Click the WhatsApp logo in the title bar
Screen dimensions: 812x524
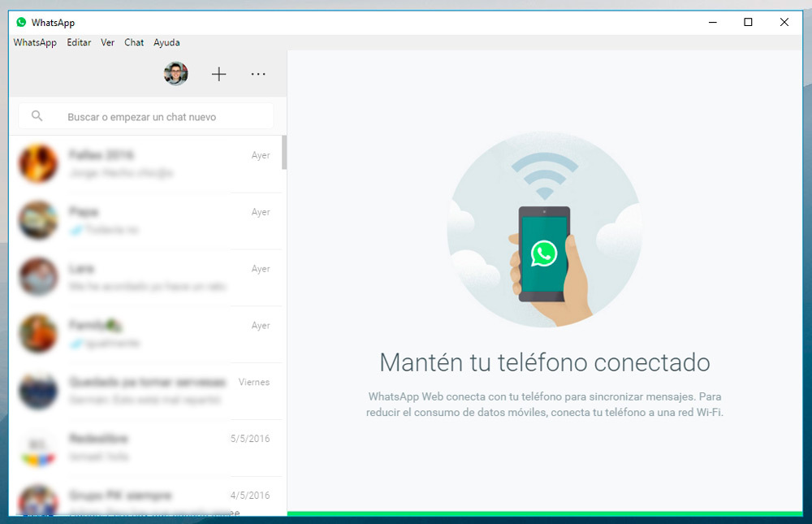20,22
